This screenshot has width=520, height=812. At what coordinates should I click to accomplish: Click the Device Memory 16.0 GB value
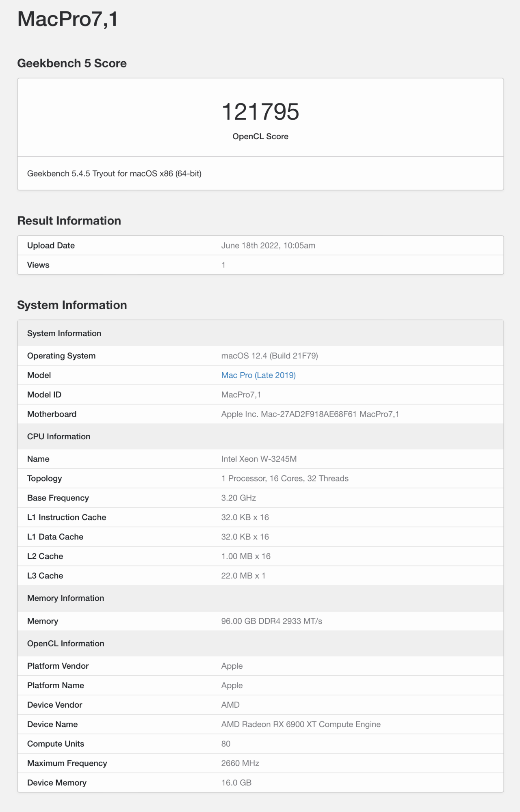click(x=236, y=783)
